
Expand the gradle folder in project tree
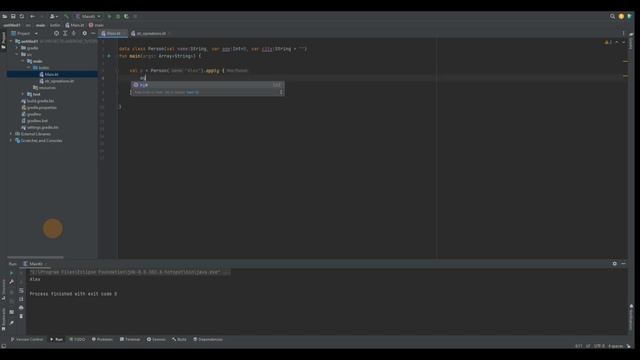pyautogui.click(x=17, y=48)
